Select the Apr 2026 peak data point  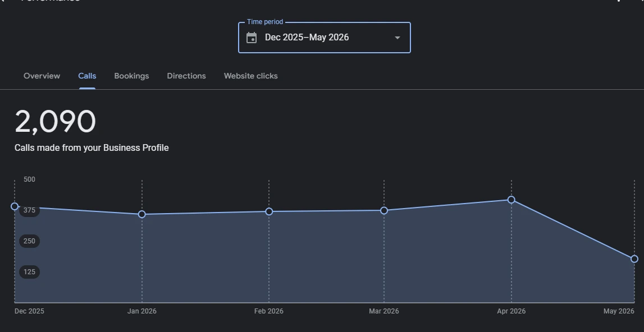coord(511,200)
